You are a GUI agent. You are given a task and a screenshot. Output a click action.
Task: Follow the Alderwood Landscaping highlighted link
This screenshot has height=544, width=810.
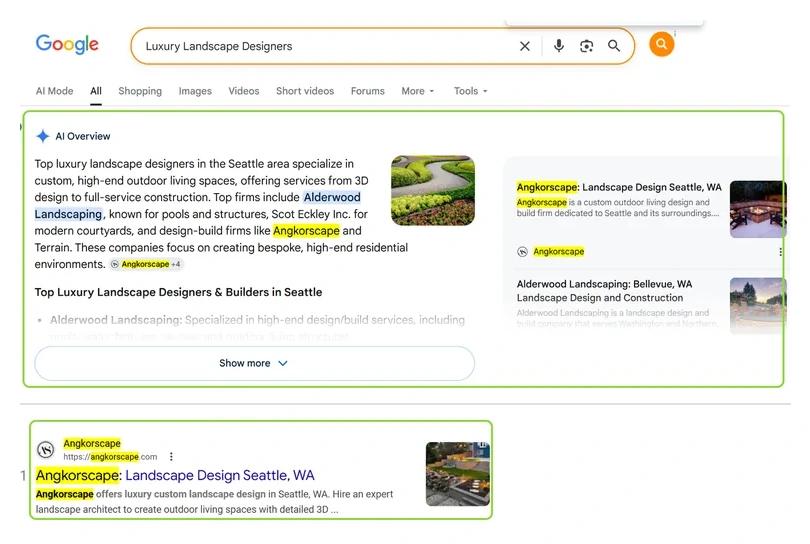click(198, 206)
